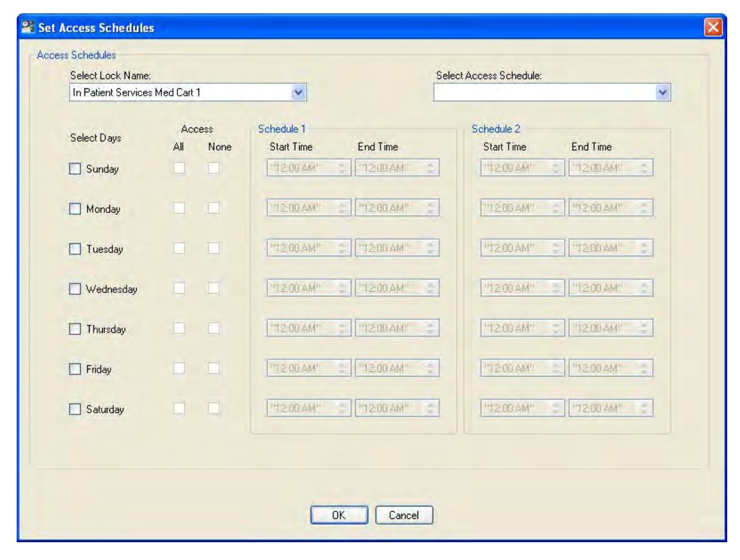
Task: Click Schedule 1 Start Time field for Monday
Action: 309,208
